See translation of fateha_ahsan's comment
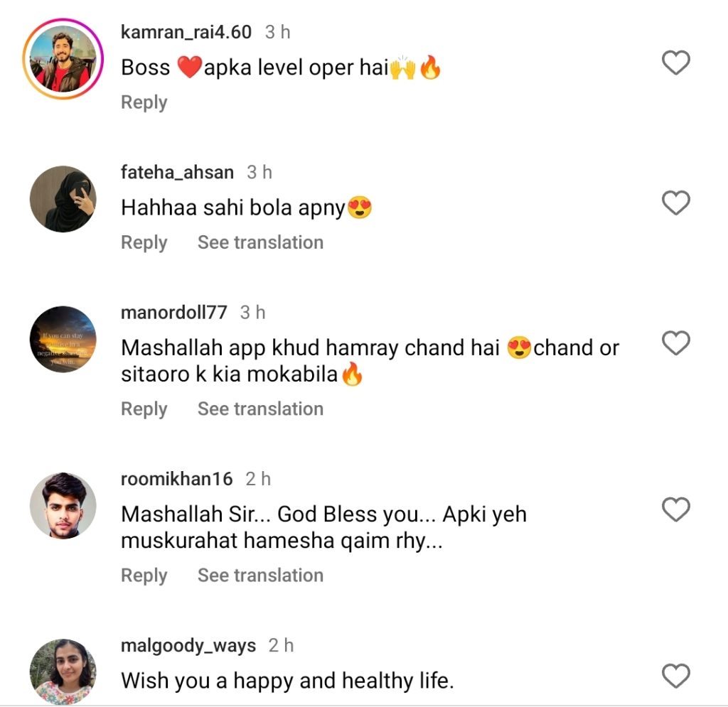This screenshot has width=728, height=707. (x=260, y=242)
